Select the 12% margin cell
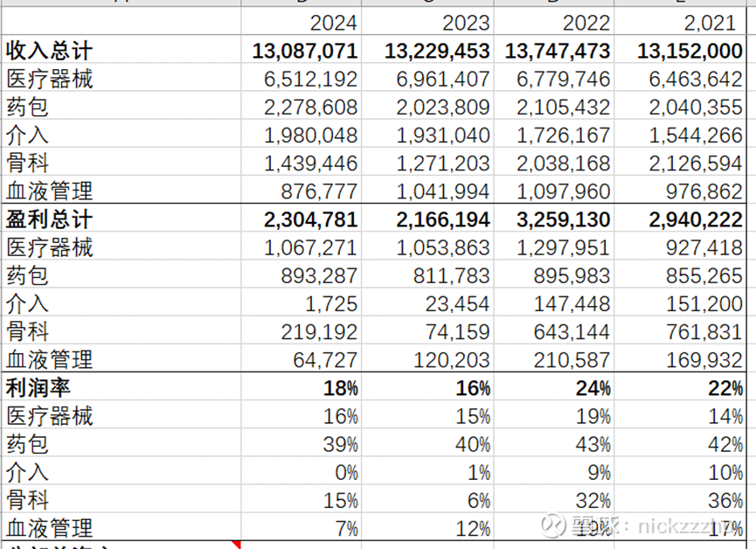 pos(427,528)
